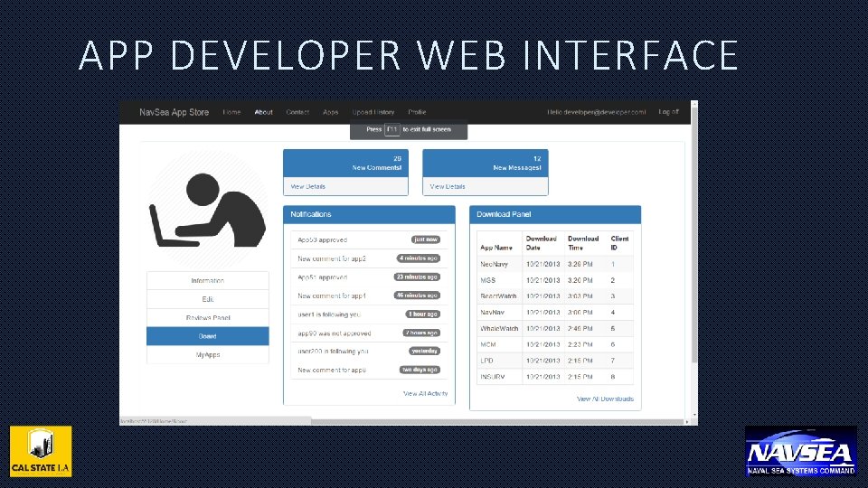Viewport: 868px width, 488px height.
Task: Click the Cal State LA logo
Action: pos(41,451)
